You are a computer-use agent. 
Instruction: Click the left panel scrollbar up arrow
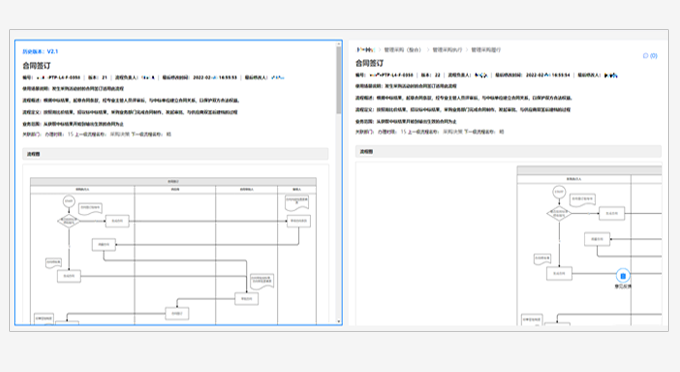pos(339,43)
